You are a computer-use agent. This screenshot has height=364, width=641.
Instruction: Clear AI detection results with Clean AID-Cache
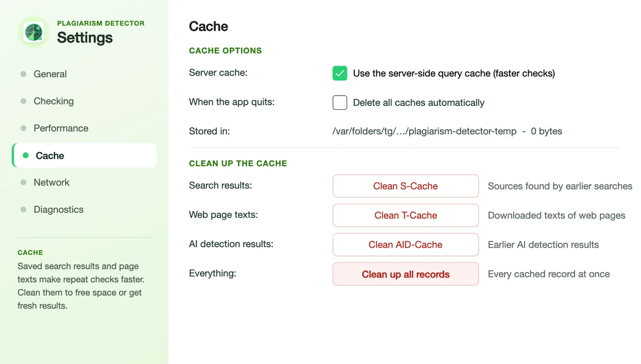click(406, 244)
